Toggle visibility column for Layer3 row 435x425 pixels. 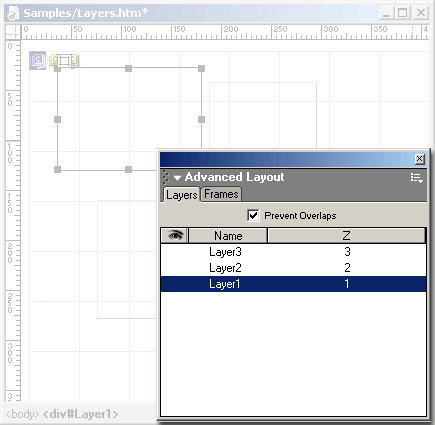pos(175,252)
